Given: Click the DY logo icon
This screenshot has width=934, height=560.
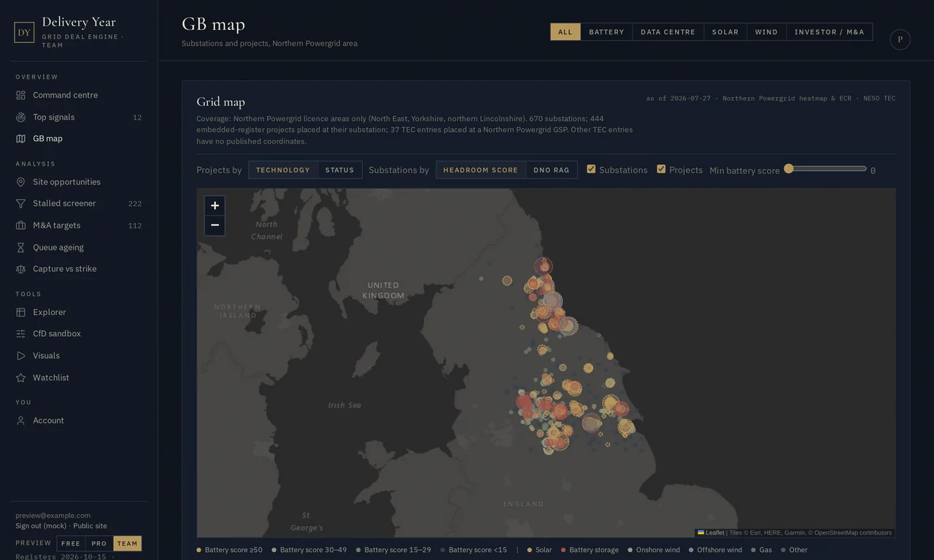Looking at the screenshot, I should click(24, 32).
